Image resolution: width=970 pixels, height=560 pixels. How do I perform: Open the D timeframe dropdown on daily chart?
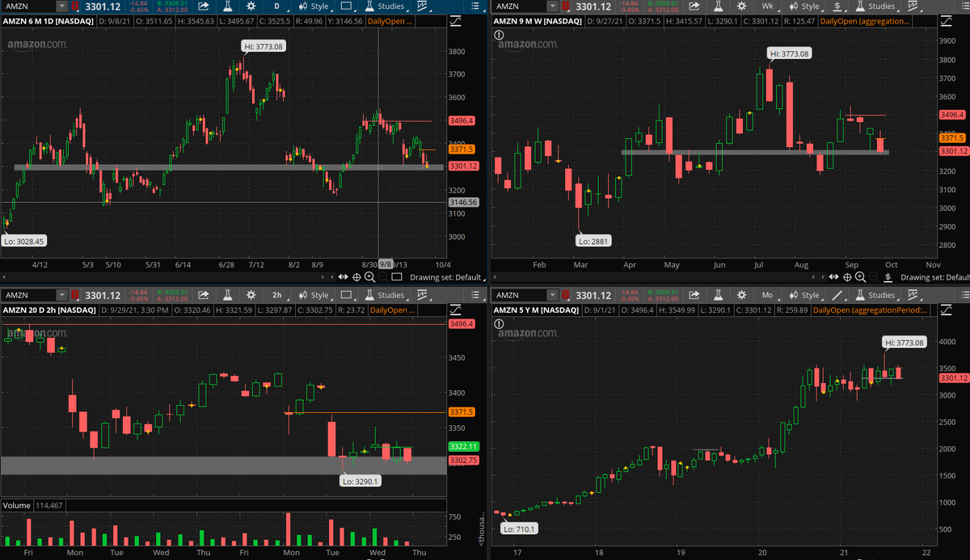tap(278, 6)
